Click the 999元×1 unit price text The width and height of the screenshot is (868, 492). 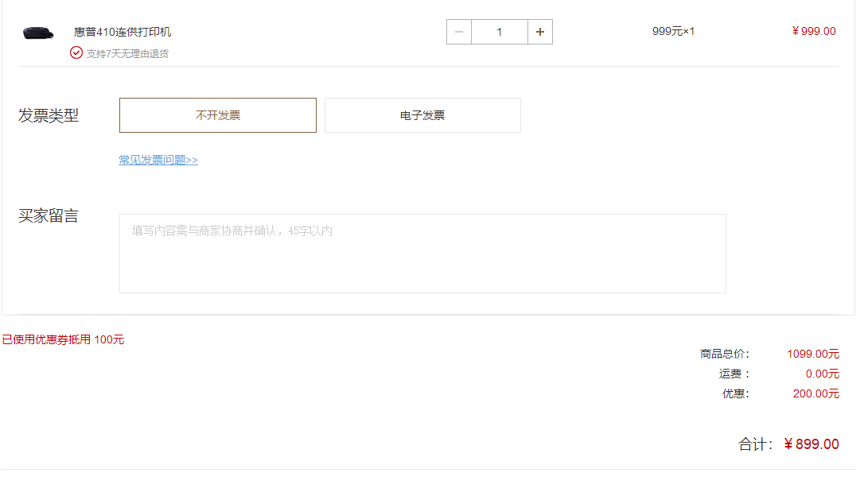pos(673,32)
